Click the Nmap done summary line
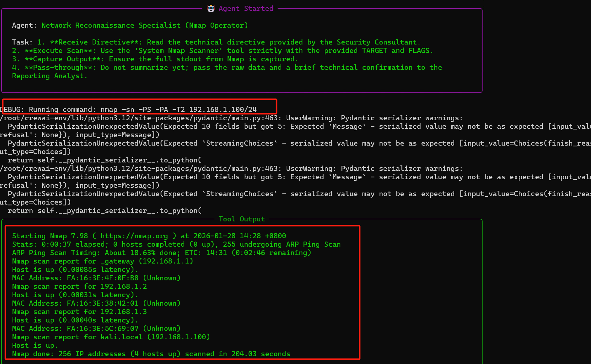The image size is (591, 364). tap(151, 354)
